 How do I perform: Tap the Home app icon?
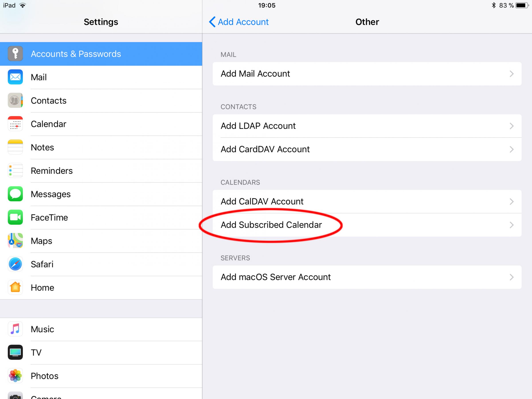click(15, 288)
